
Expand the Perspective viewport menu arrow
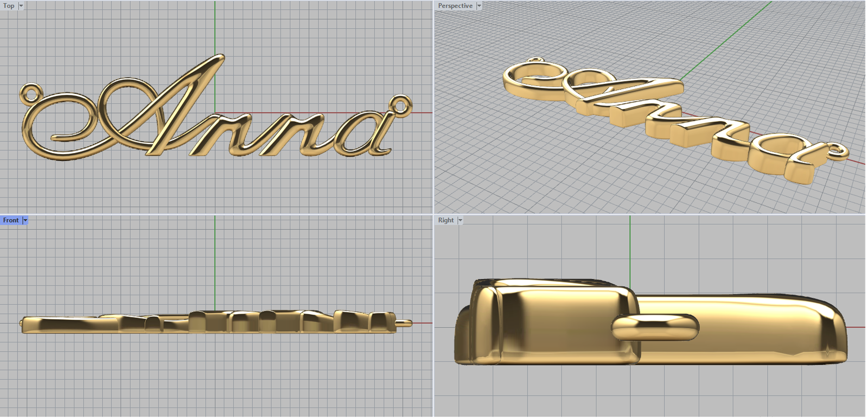(479, 5)
